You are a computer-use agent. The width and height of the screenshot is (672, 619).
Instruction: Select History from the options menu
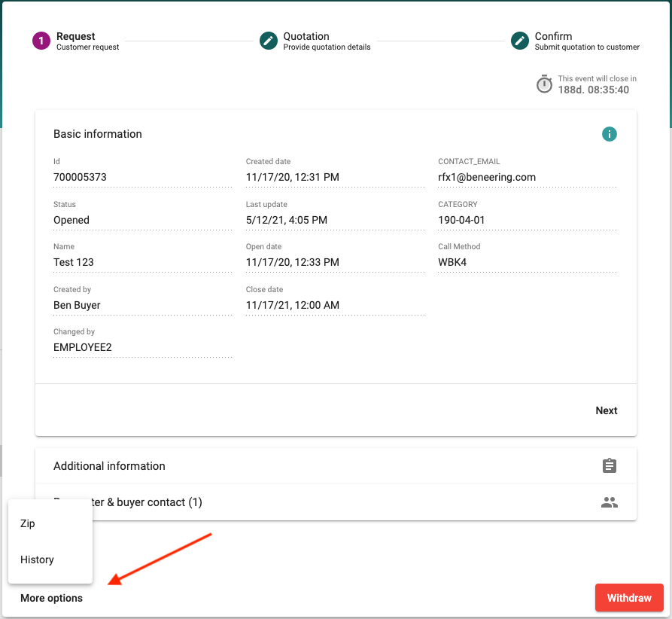coord(37,560)
